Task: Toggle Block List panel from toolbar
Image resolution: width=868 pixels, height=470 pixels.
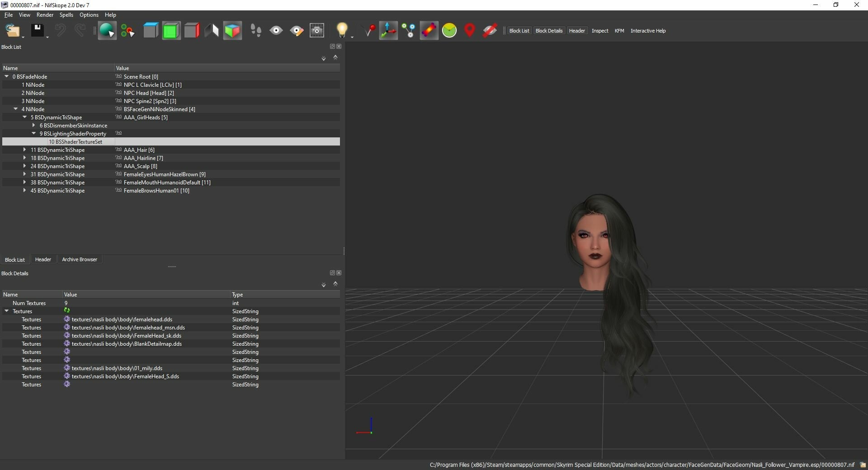Action: coord(519,31)
